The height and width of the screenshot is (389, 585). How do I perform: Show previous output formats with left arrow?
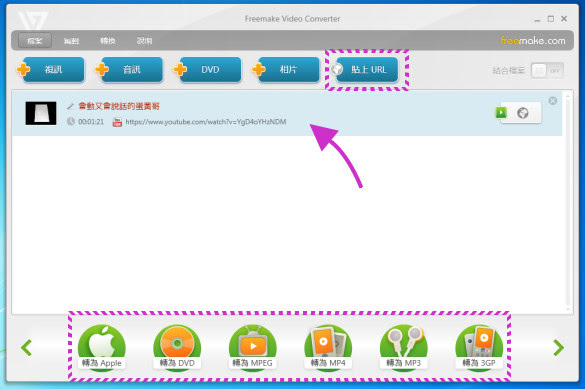click(26, 348)
